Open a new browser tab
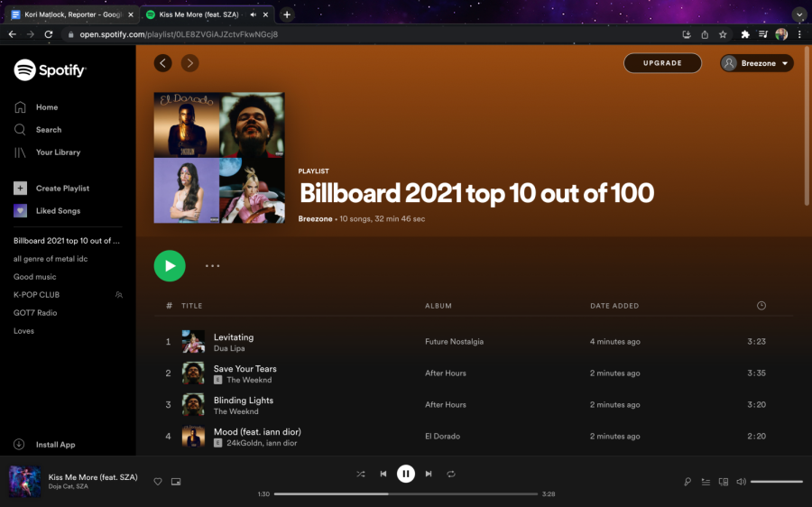Viewport: 812px width, 507px height. [x=287, y=14]
